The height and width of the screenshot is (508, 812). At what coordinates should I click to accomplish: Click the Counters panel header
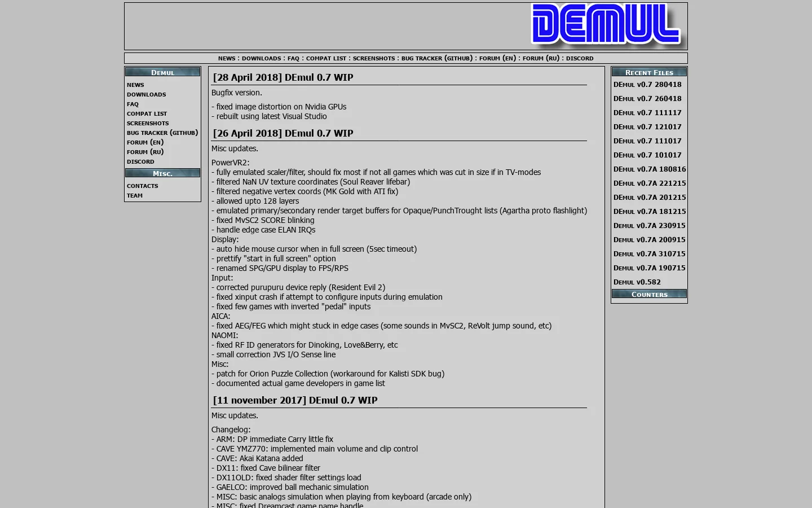(649, 294)
